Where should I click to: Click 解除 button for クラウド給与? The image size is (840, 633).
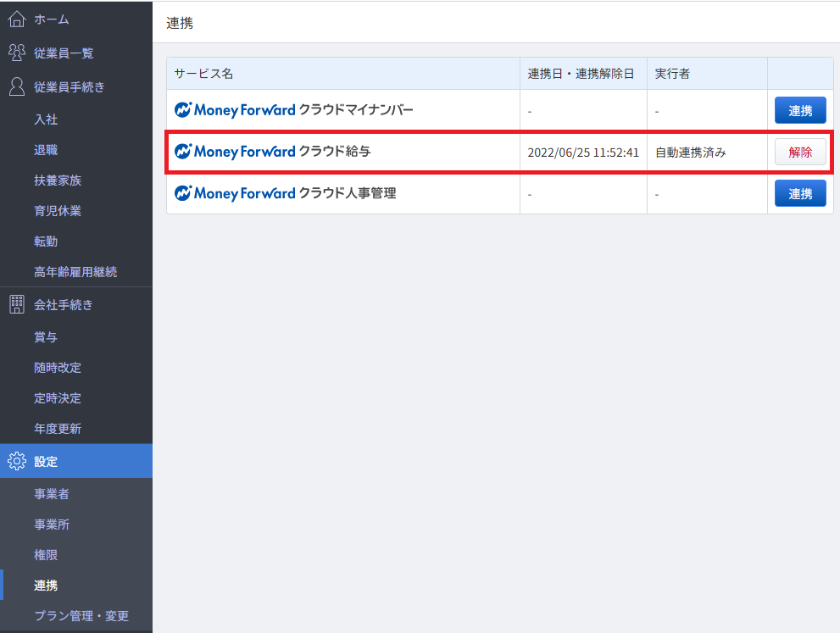pos(800,152)
